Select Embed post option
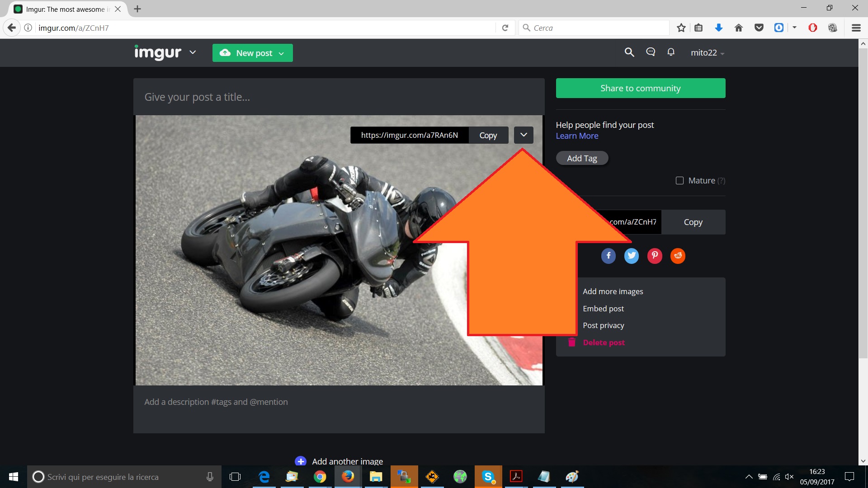Screen dimensions: 868x488 pyautogui.click(x=603, y=309)
